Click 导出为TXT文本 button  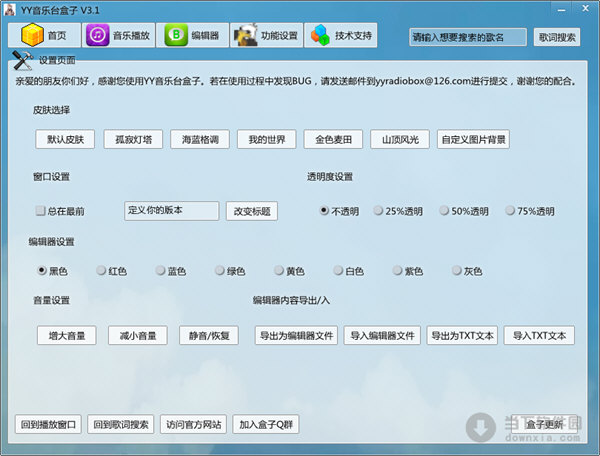tap(462, 335)
